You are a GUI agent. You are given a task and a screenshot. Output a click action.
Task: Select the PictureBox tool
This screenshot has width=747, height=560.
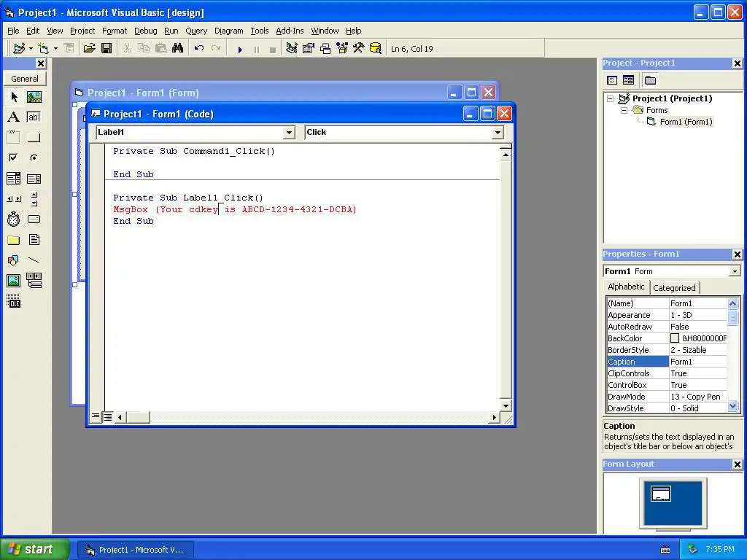click(x=34, y=97)
